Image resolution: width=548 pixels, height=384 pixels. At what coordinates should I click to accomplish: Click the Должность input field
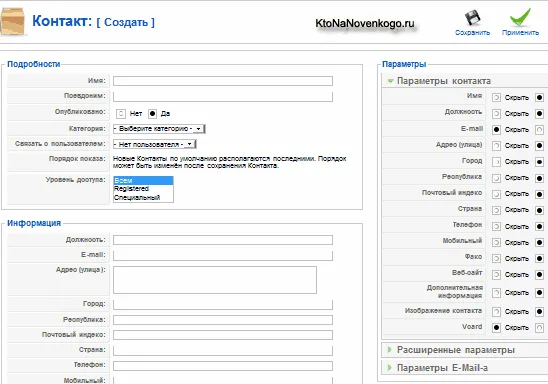coord(223,240)
